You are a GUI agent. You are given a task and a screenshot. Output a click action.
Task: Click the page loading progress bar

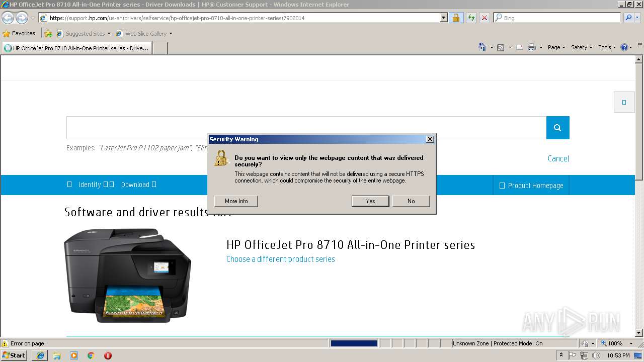[354, 343]
